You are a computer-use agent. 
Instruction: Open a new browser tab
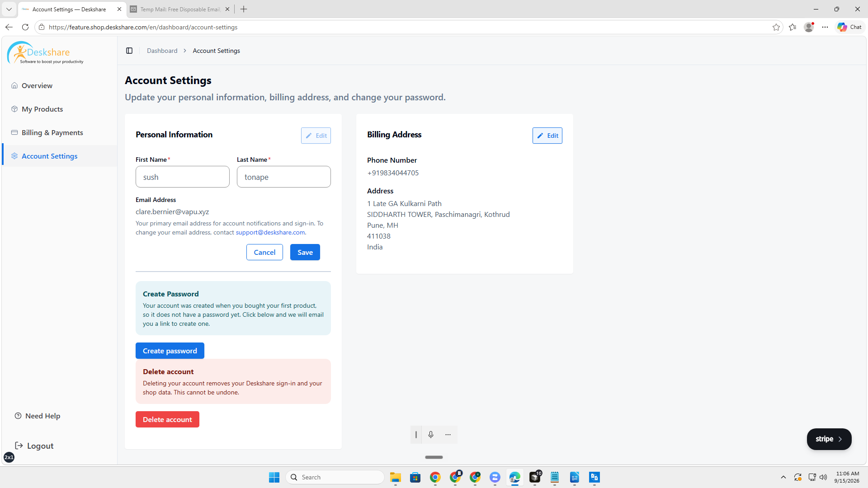pyautogui.click(x=244, y=9)
